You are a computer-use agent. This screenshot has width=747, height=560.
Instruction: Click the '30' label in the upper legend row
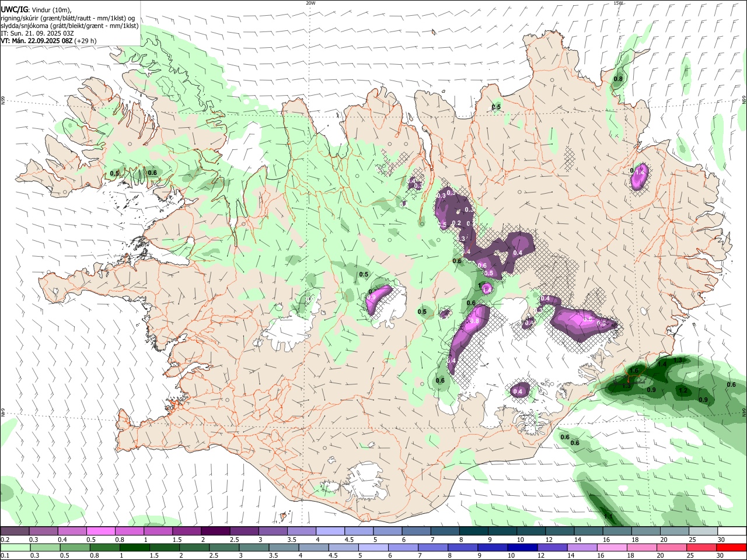[721, 540]
